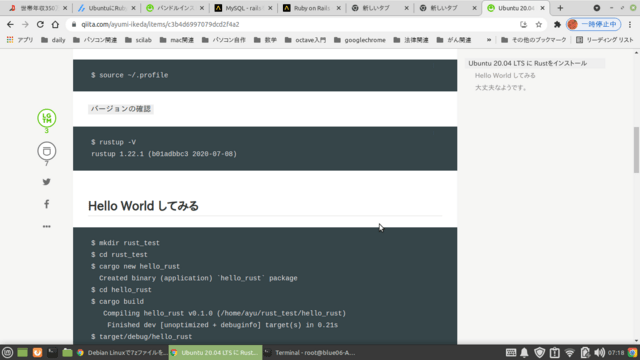The height and width of the screenshot is (360, 640).
Task: Open the terminal launcher in taskbar
Action: [x=52, y=352]
